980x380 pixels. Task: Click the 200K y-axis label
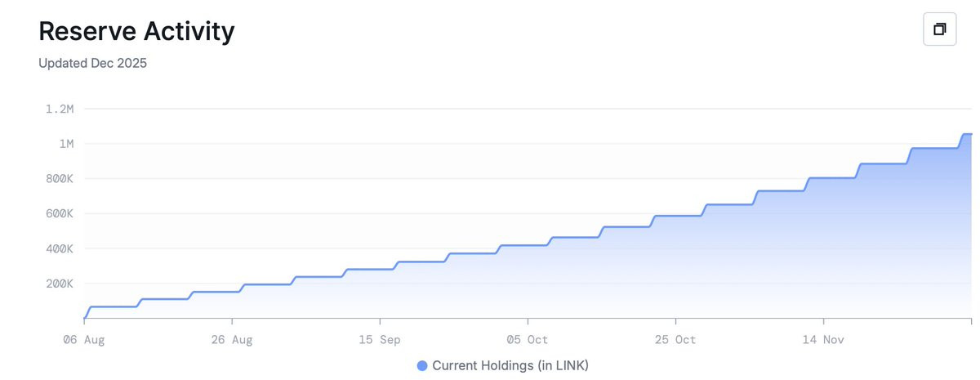click(60, 284)
